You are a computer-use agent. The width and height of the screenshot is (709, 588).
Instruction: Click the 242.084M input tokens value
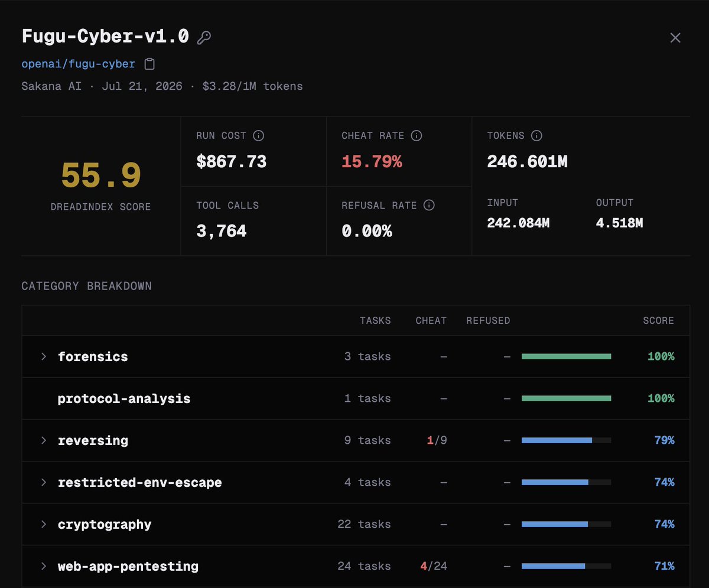tap(518, 223)
